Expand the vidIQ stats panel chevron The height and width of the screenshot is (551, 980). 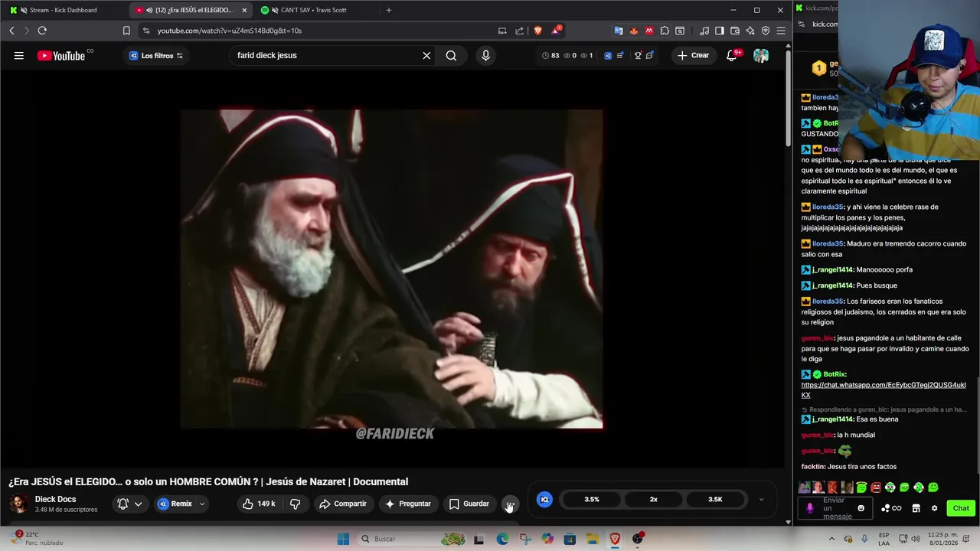tap(761, 499)
